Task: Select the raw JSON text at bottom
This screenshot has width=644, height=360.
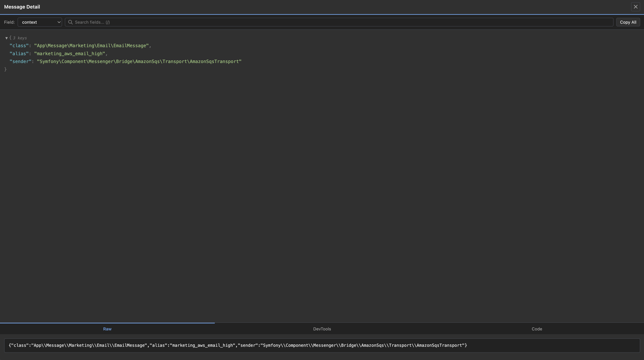Action: [x=237, y=345]
